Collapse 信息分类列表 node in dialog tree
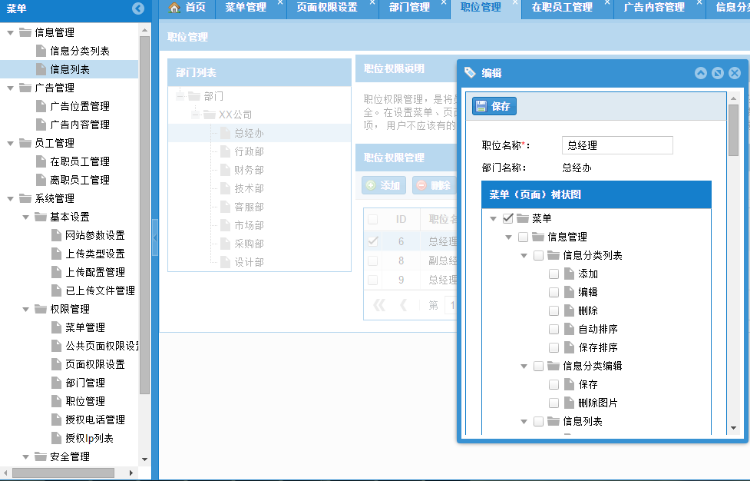 524,255
